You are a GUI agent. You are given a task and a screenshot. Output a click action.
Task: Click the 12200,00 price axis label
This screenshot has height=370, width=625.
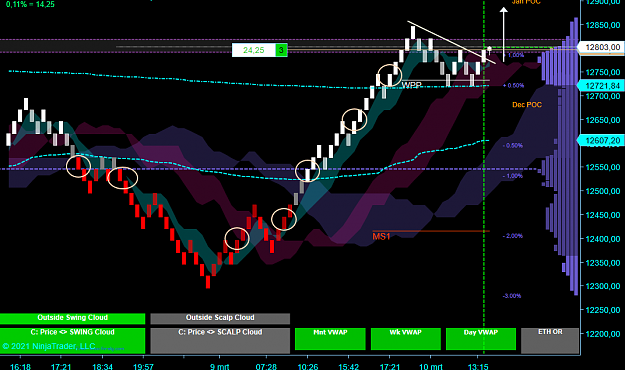603,334
